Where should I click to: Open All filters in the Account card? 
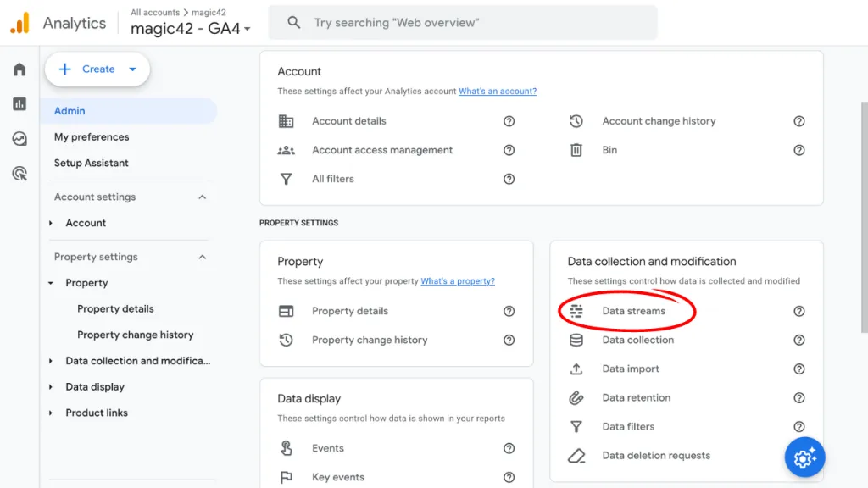coord(332,179)
